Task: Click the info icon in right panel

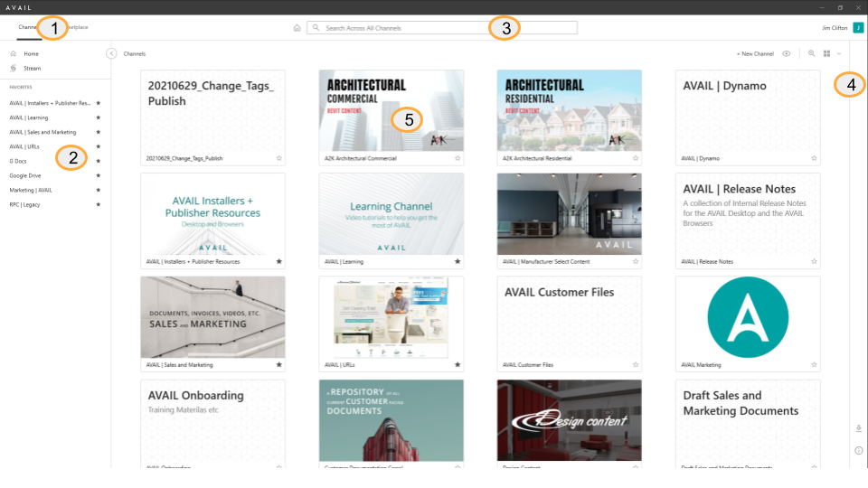Action: (x=858, y=450)
